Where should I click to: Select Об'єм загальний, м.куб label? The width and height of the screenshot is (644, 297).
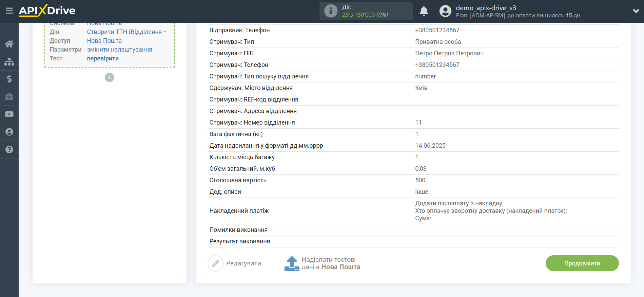click(x=242, y=169)
